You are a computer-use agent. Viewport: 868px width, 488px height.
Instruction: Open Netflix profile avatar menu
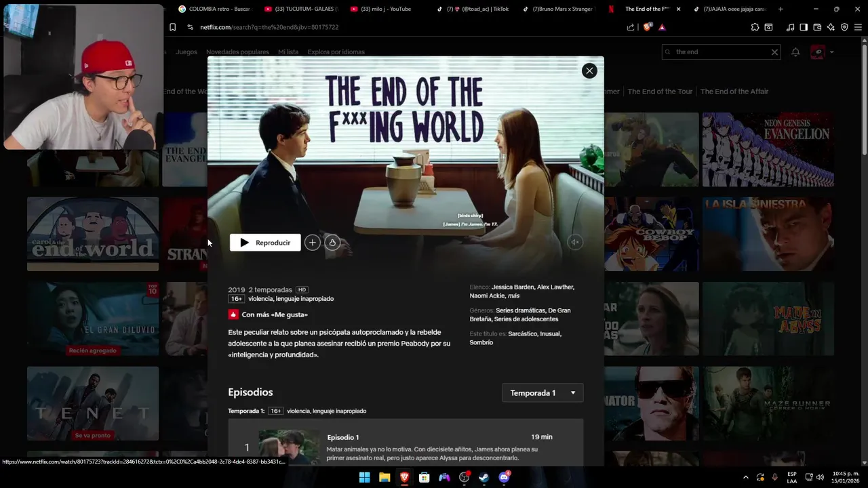(x=817, y=52)
